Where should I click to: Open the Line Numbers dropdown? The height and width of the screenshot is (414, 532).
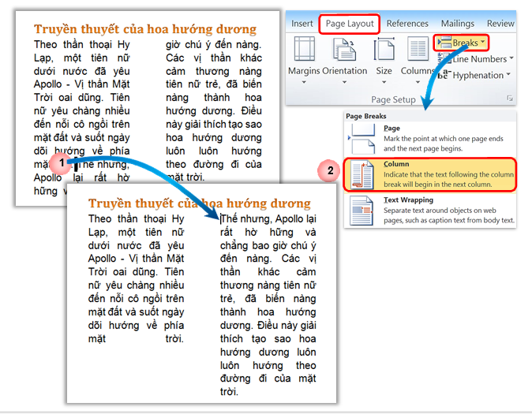pyautogui.click(x=511, y=58)
